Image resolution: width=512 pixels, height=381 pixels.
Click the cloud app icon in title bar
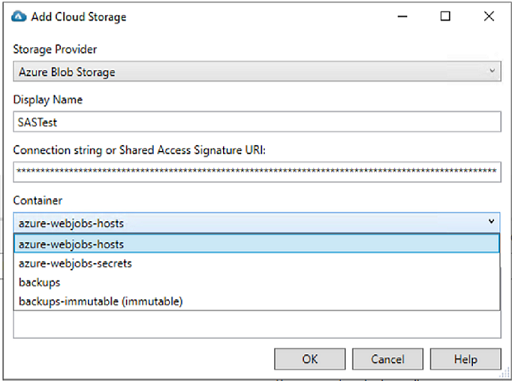click(x=19, y=16)
